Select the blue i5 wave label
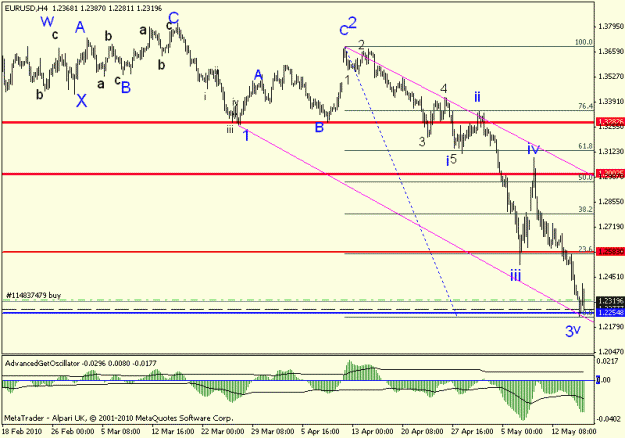The image size is (625, 438). (x=452, y=160)
